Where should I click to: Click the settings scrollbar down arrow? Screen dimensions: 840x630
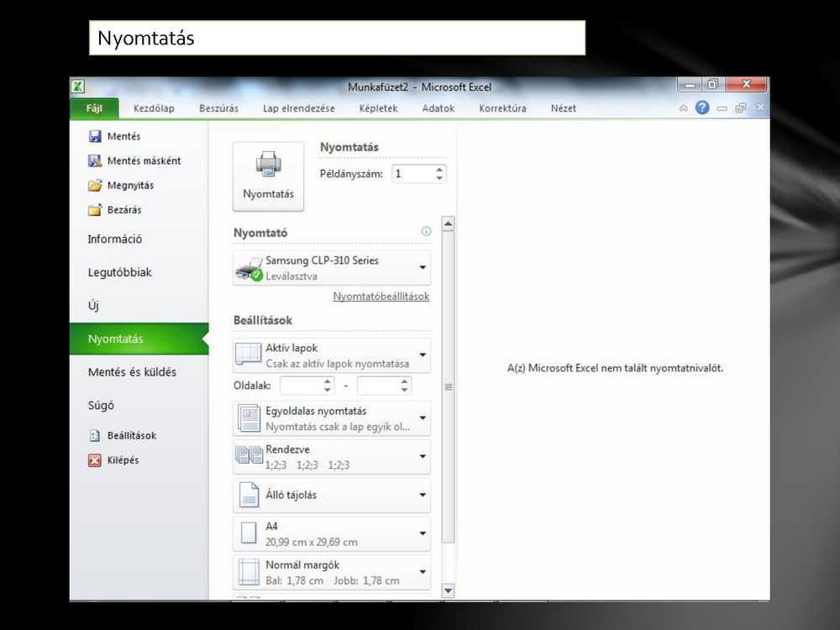449,591
